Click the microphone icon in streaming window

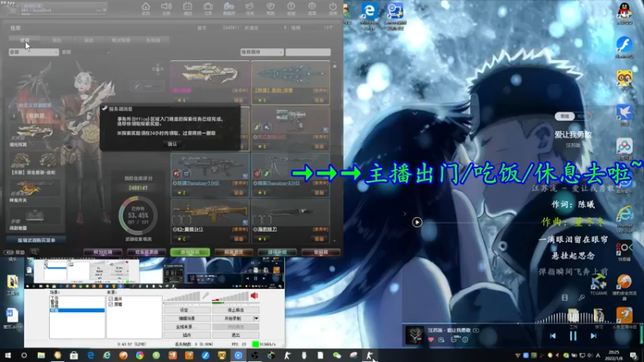tap(205, 295)
